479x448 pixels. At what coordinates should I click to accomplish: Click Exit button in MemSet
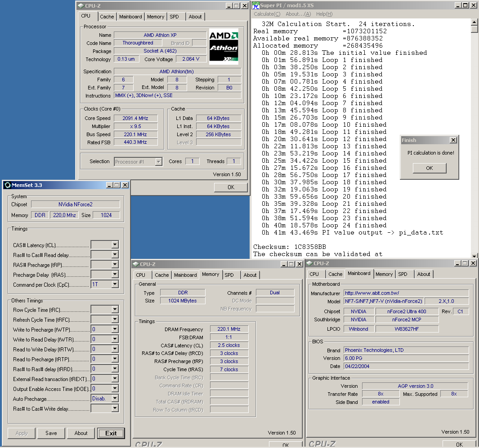point(111,433)
